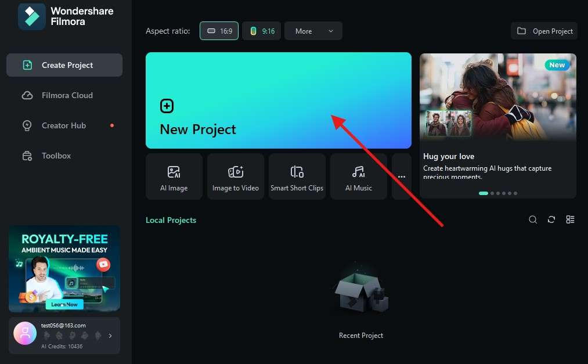The height and width of the screenshot is (364, 588).
Task: Click the New badge on promo card
Action: [557, 65]
